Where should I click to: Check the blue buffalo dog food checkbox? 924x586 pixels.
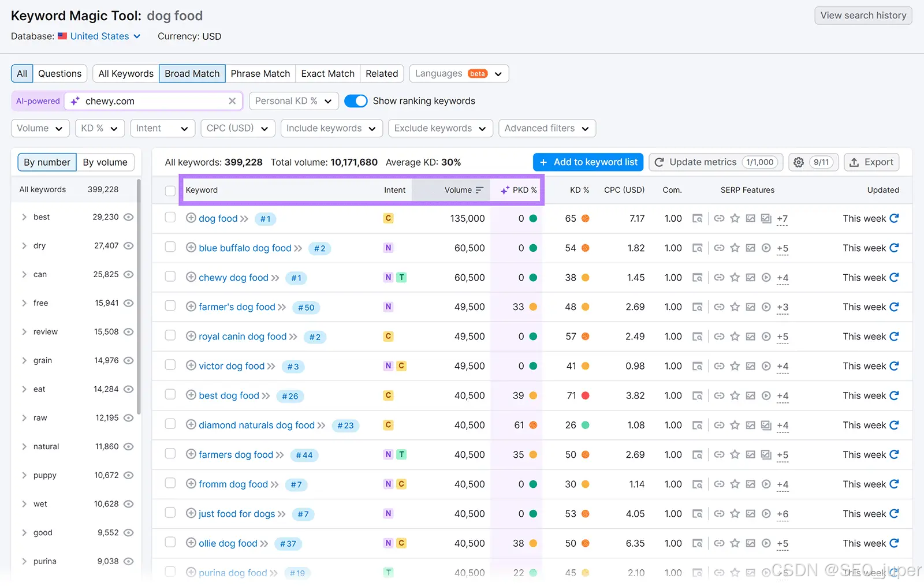coord(170,247)
